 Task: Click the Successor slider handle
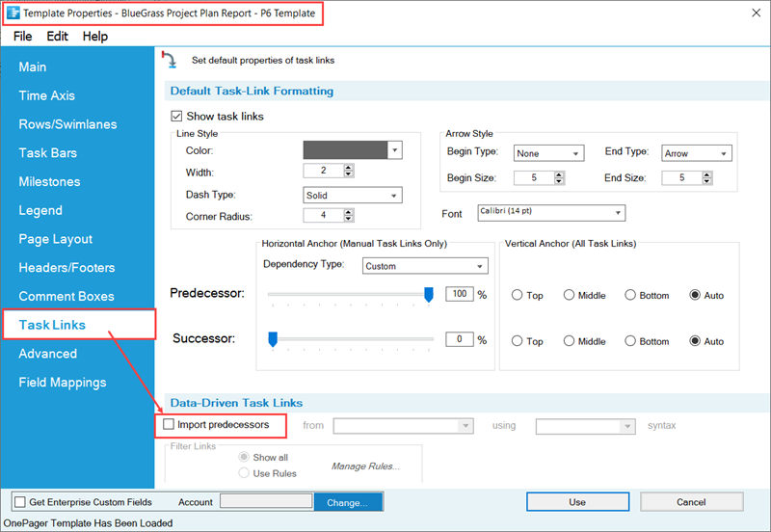[273, 339]
